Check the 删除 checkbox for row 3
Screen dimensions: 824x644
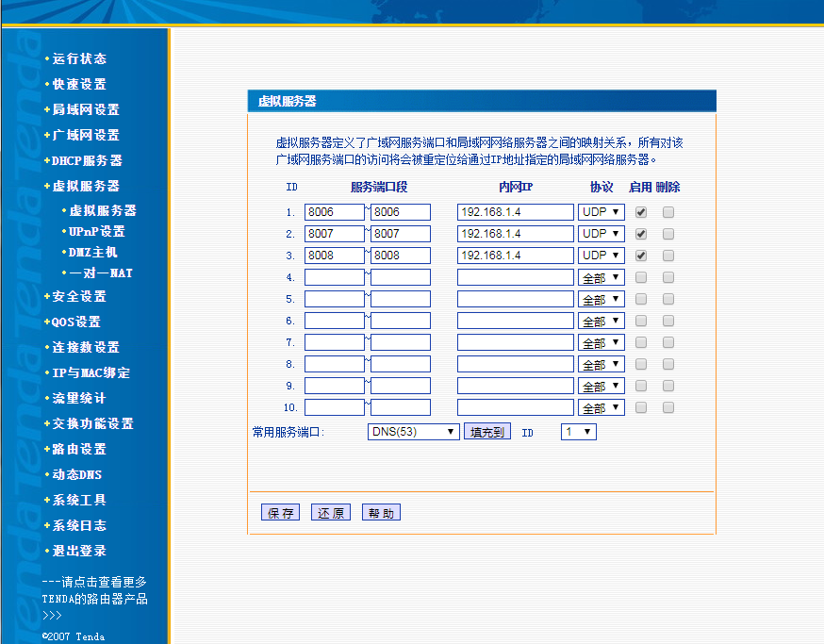point(668,256)
